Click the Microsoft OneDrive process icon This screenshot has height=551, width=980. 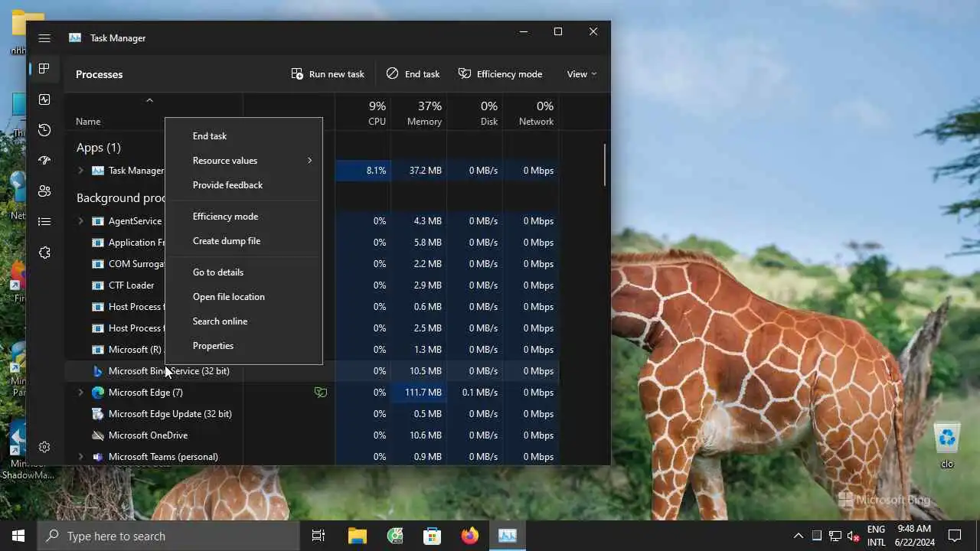(97, 435)
